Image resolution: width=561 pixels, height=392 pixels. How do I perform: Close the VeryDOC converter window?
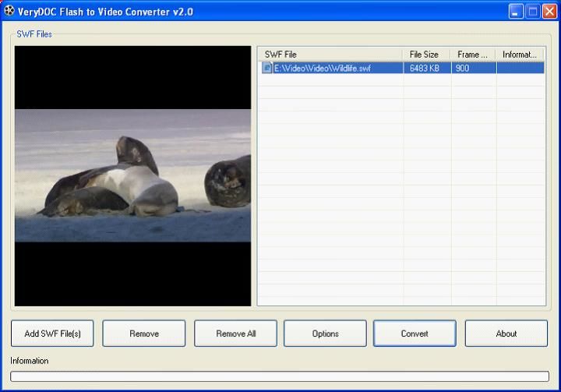point(549,12)
